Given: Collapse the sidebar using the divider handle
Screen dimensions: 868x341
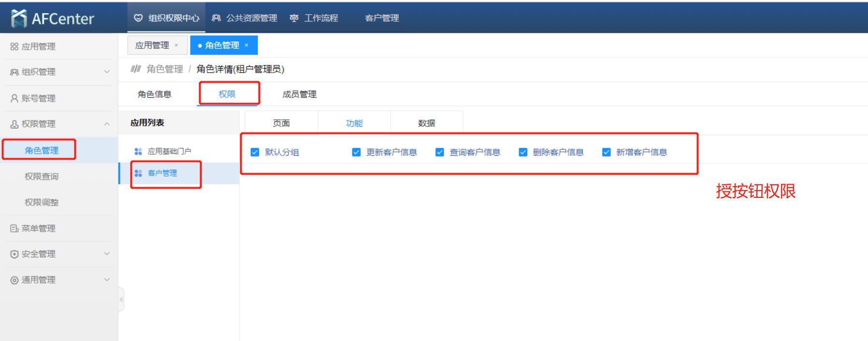Looking at the screenshot, I should (121, 299).
